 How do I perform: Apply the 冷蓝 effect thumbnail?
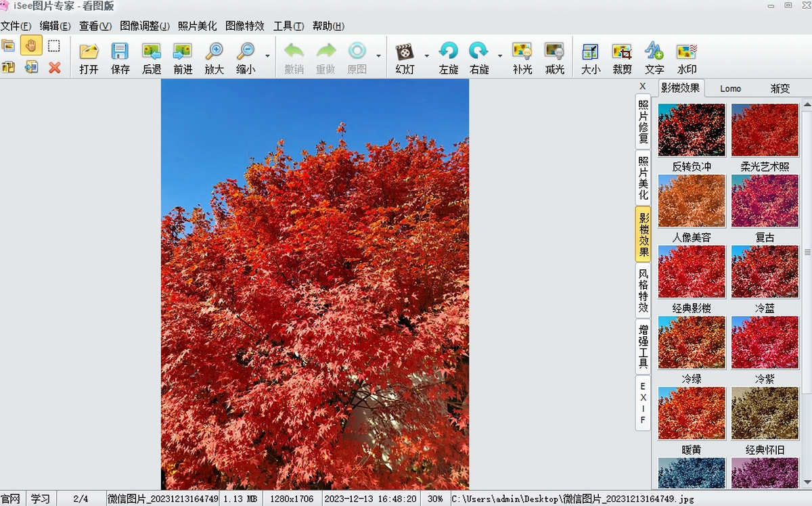click(765, 271)
